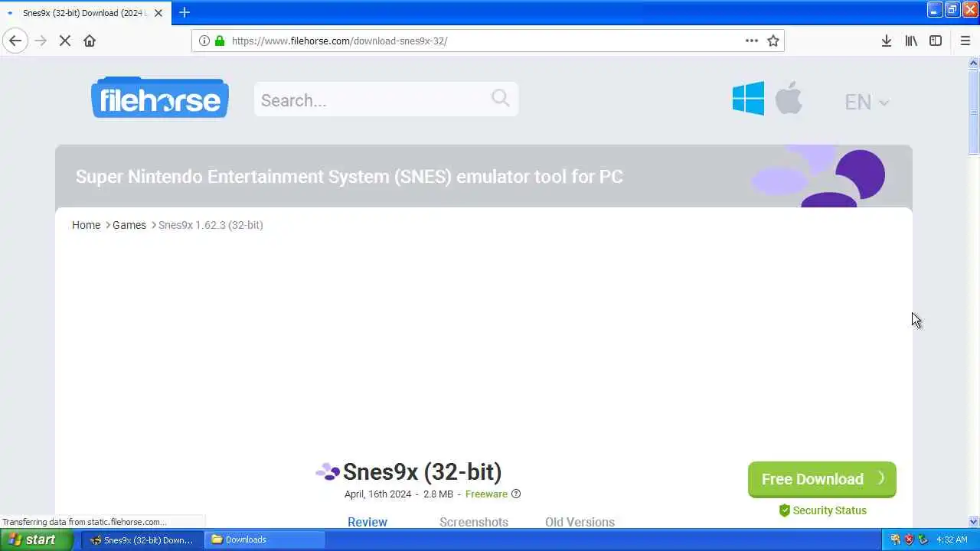Click the scrollbar up arrow
This screenshot has width=980, height=551.
(x=974, y=64)
